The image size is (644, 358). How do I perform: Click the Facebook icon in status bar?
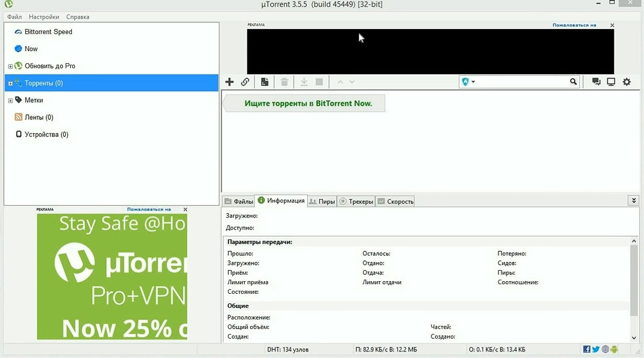[x=586, y=349]
